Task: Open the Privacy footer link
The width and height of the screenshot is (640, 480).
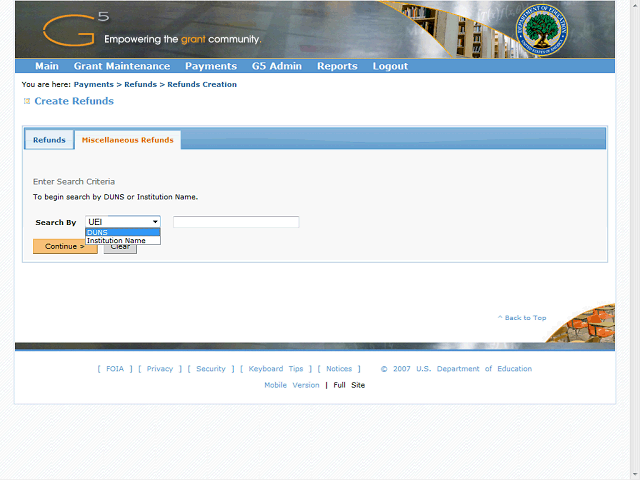Action: [x=160, y=369]
